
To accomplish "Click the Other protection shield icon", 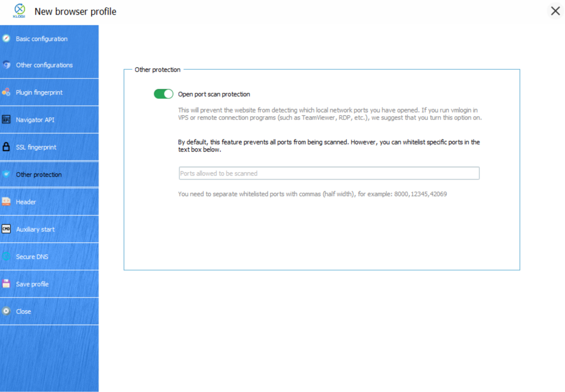I will coord(6,174).
